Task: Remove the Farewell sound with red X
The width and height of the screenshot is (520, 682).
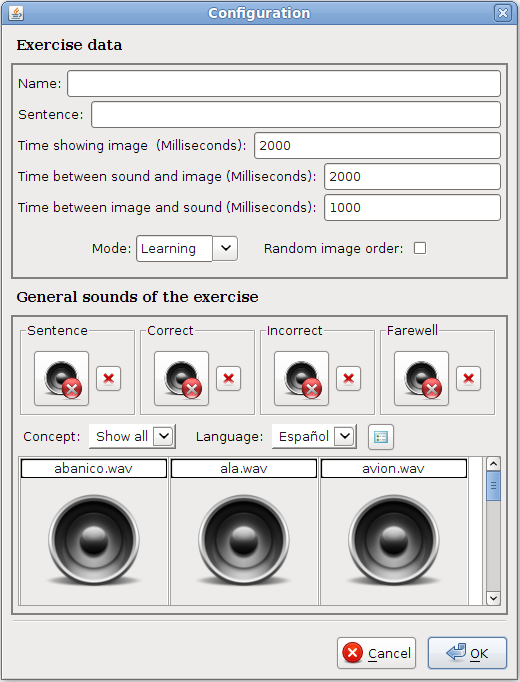Action: pyautogui.click(x=469, y=378)
